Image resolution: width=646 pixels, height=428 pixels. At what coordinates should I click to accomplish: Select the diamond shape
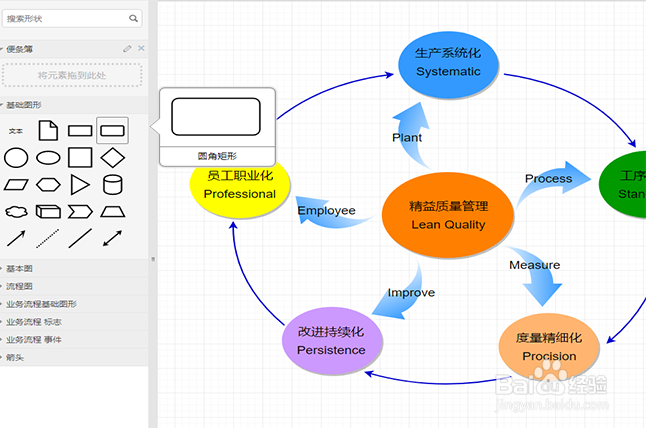pos(112,158)
